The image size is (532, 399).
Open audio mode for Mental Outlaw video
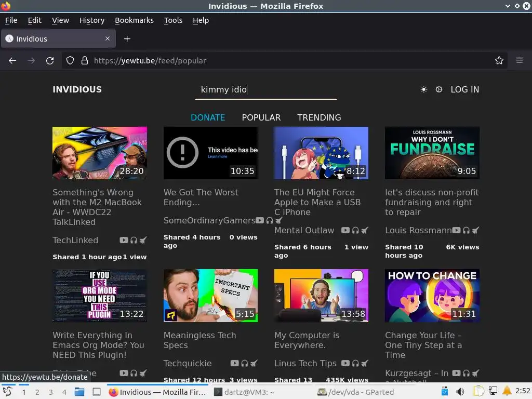click(x=355, y=230)
